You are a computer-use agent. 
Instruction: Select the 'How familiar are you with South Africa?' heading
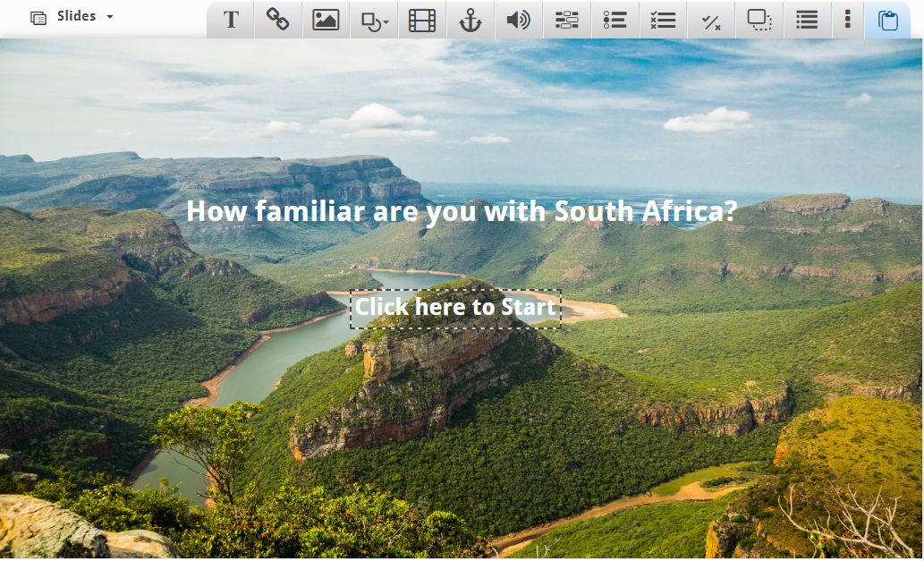click(462, 211)
